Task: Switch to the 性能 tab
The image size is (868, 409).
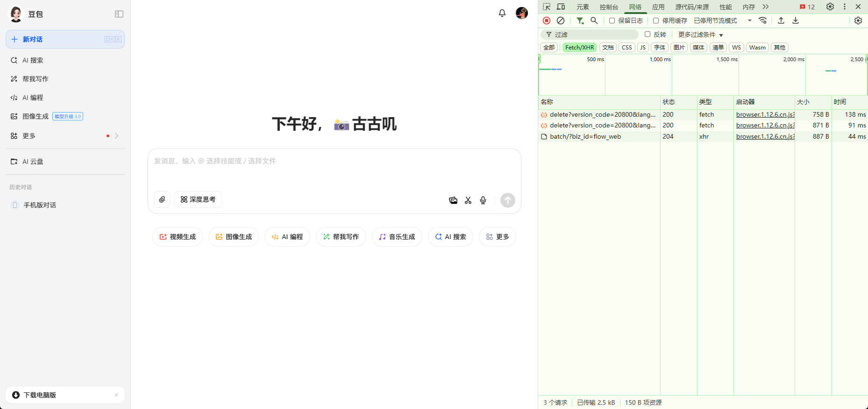Action: tap(726, 7)
